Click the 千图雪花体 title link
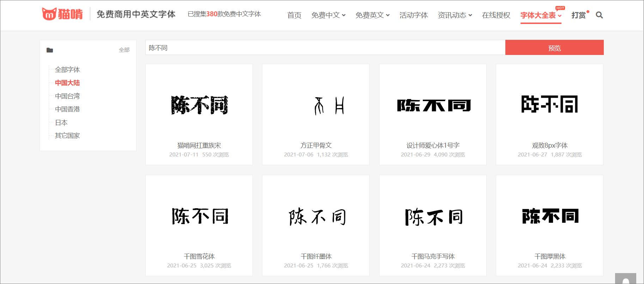 [x=199, y=256]
